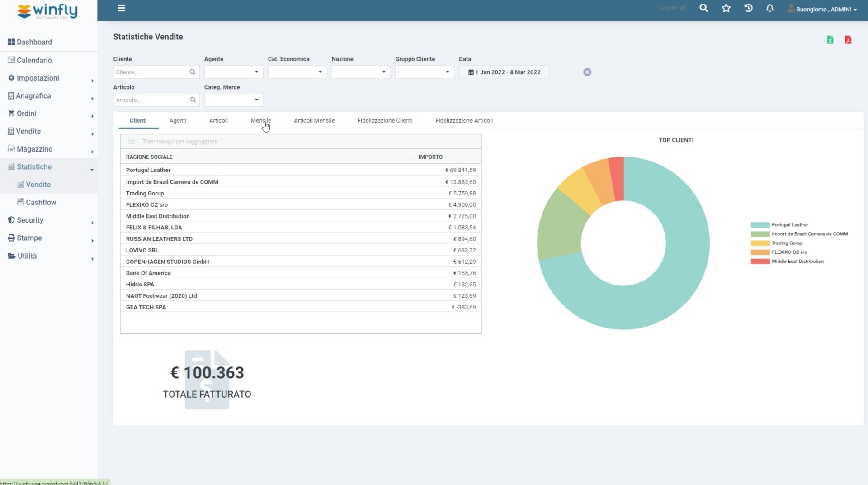Open the Nazione dropdown
Viewport: 868px width, 485px height.
pyautogui.click(x=361, y=72)
